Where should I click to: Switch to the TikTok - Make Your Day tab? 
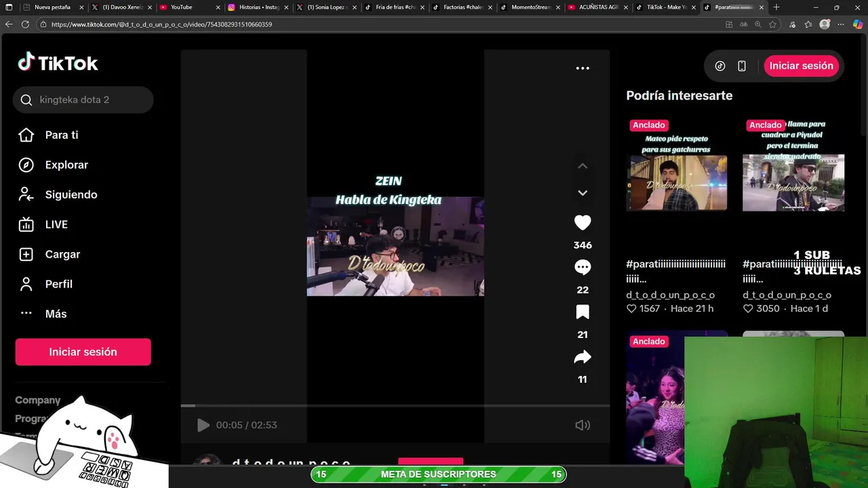click(667, 7)
